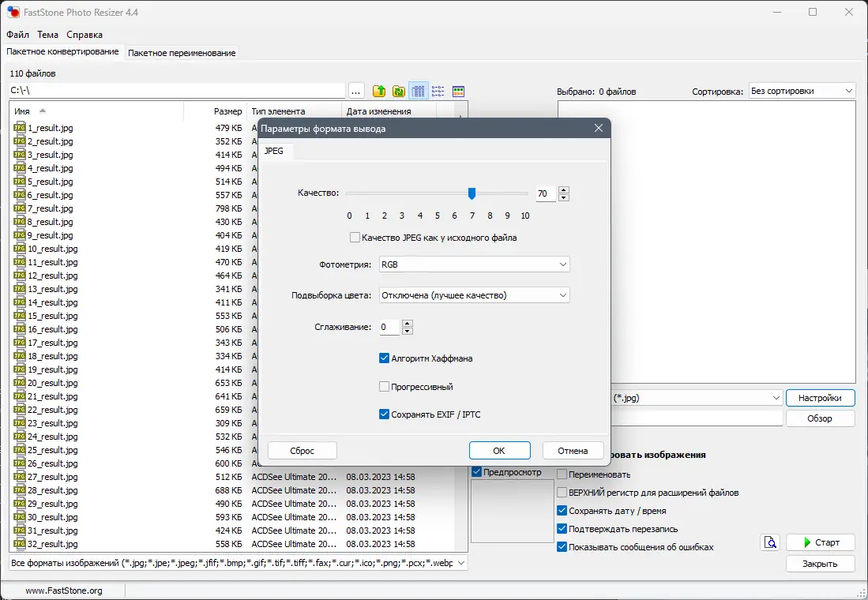Viewport: 868px width, 600px height.
Task: Switch file list to details view
Action: click(x=419, y=92)
